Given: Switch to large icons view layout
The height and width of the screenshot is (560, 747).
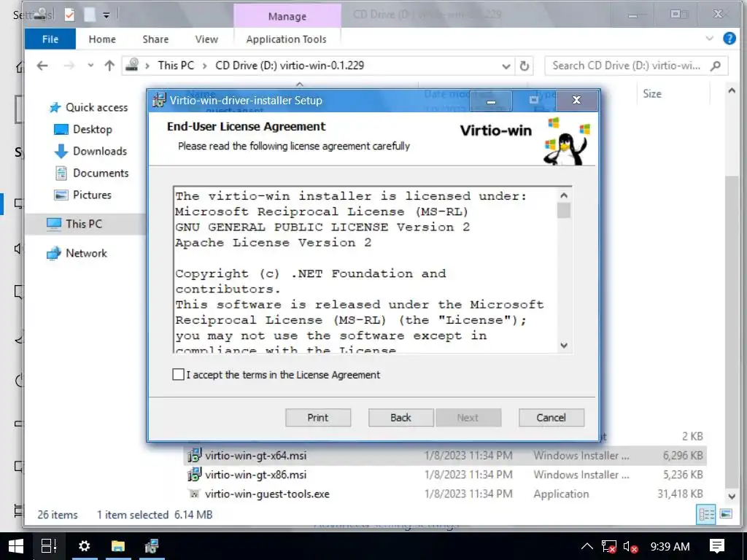Looking at the screenshot, I should tap(726, 514).
